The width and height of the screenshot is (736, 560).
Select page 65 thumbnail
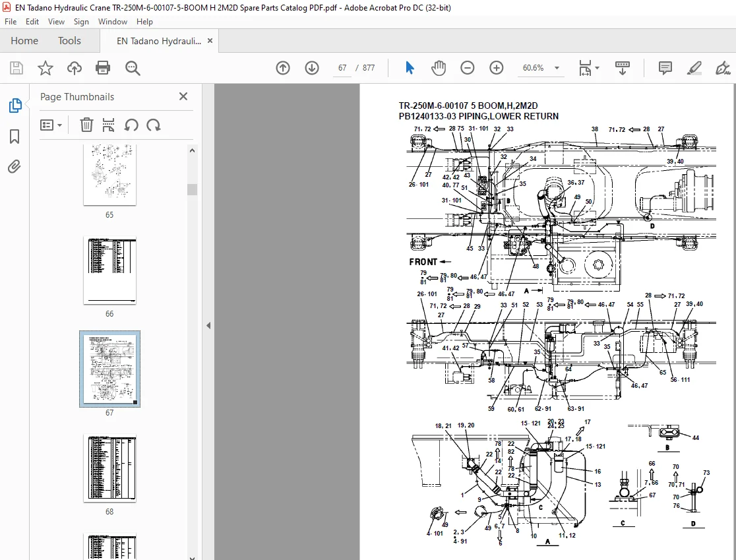pyautogui.click(x=109, y=175)
